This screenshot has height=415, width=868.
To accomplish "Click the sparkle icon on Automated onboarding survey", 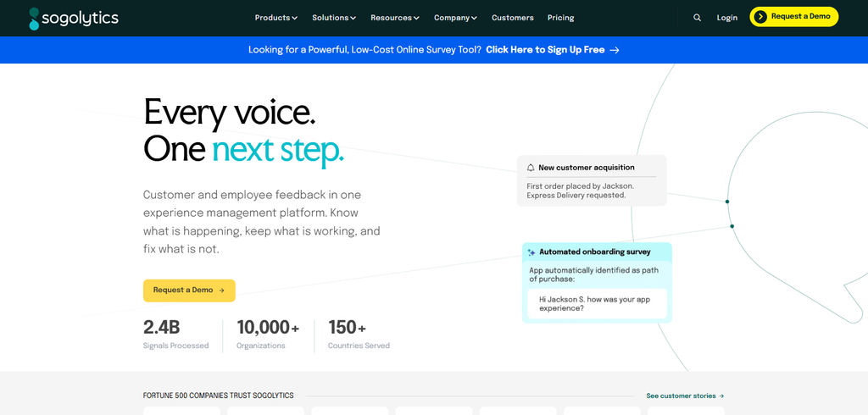I will [x=531, y=252].
